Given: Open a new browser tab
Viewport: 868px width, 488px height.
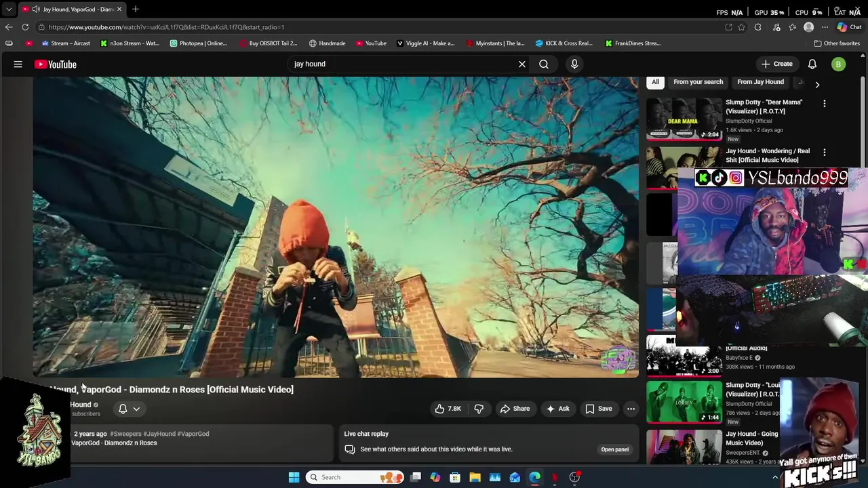Looking at the screenshot, I should 136,9.
